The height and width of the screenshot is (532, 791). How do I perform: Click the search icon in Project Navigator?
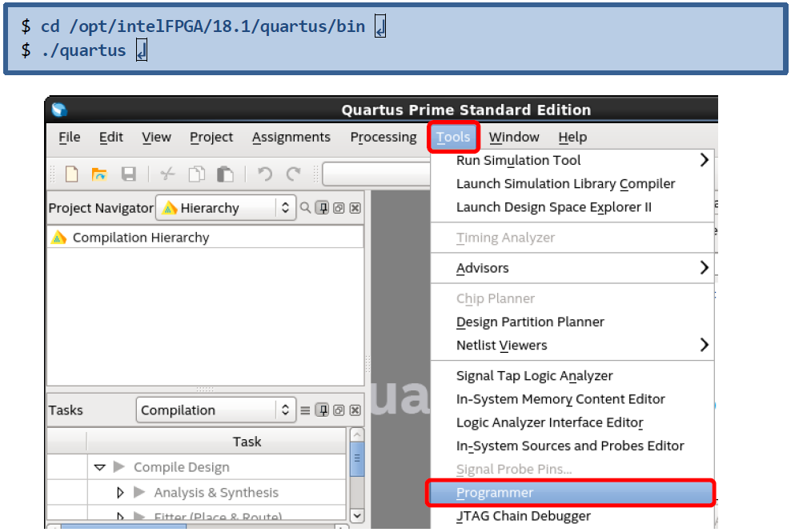pos(305,208)
